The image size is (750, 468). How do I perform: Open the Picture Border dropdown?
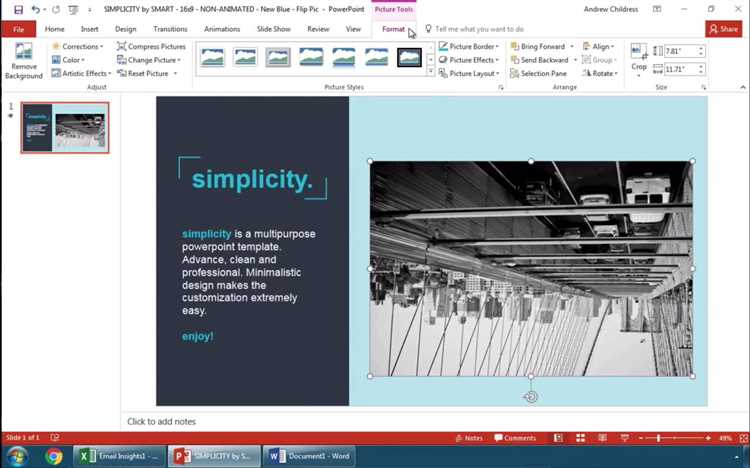pos(468,47)
